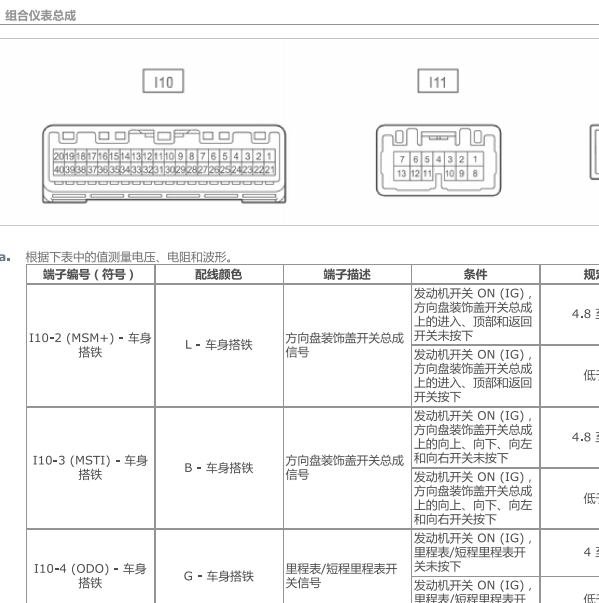Viewport: 599px width, 603px height.
Task: Click the 13-pin I11 connector diagram
Action: tap(438, 160)
